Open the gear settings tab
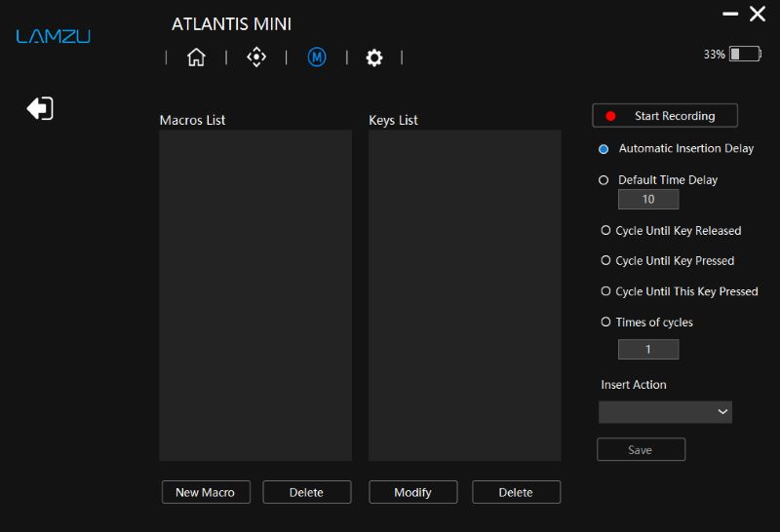The height and width of the screenshot is (532, 780). [374, 57]
